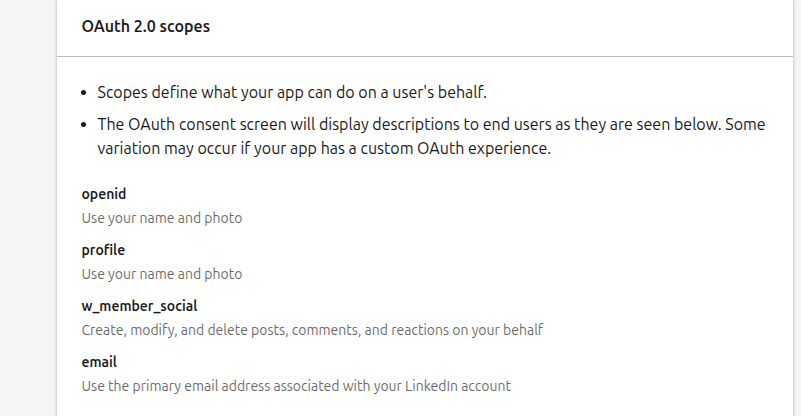
Task: Select the email scope name
Action: coord(99,362)
